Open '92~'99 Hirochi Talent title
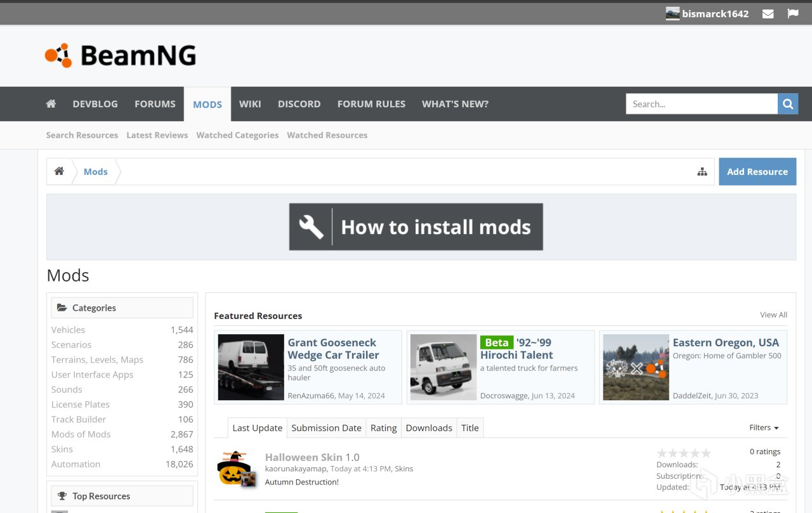The width and height of the screenshot is (812, 513). pos(516,349)
